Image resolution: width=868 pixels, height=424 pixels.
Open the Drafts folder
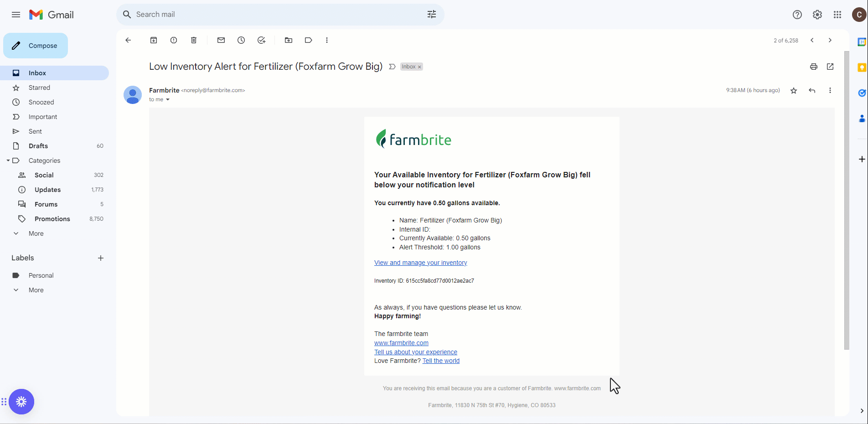tap(55, 146)
